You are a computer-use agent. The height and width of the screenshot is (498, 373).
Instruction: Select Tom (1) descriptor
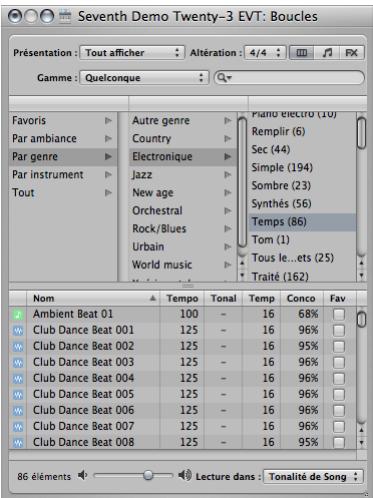pyautogui.click(x=302, y=240)
